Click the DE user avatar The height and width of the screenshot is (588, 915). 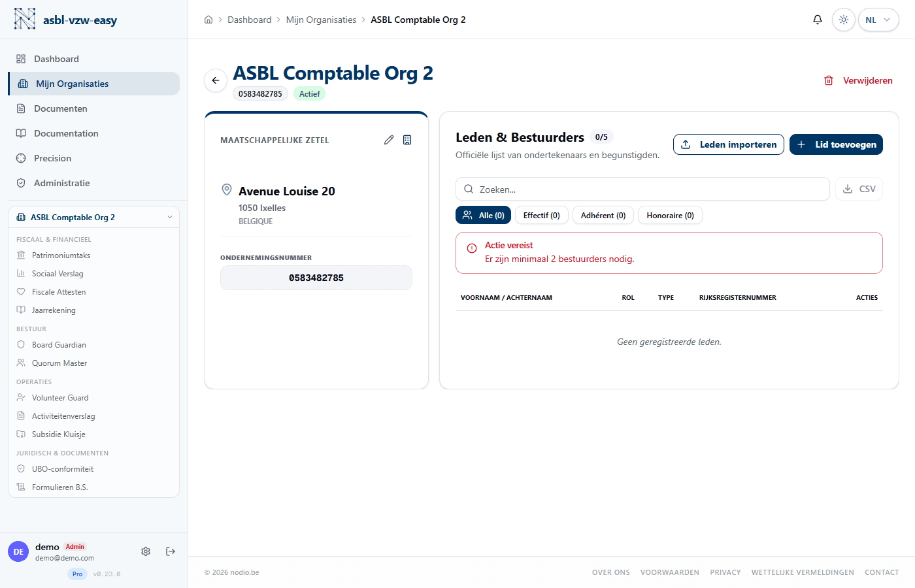click(18, 551)
